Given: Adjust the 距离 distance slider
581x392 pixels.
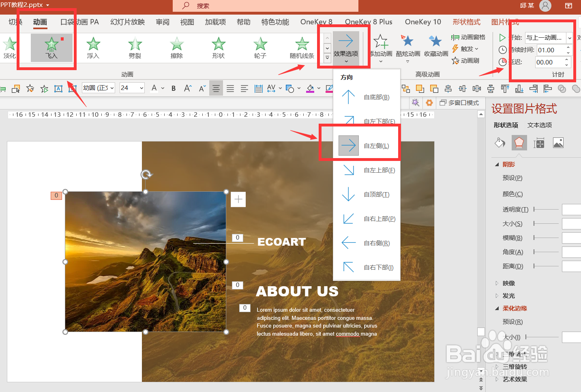Looking at the screenshot, I should [546, 266].
